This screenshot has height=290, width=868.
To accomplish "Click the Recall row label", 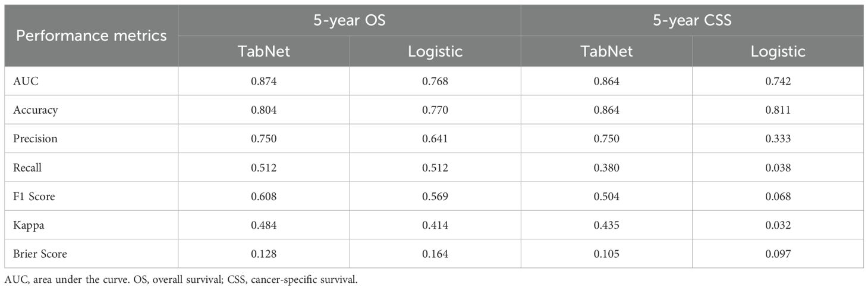I will [28, 168].
